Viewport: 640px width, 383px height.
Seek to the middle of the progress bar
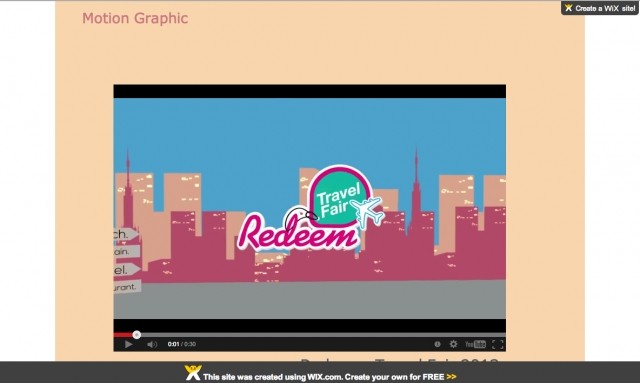[309, 335]
